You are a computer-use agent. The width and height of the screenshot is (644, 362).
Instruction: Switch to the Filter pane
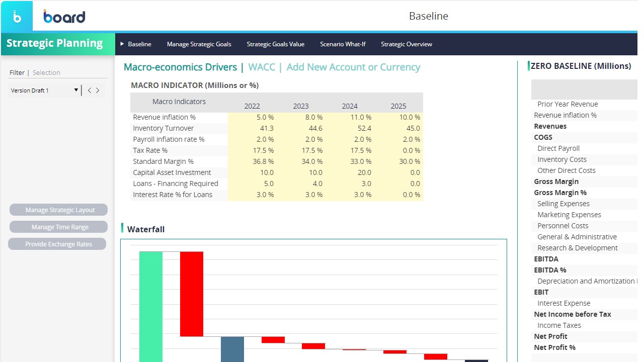tap(17, 72)
